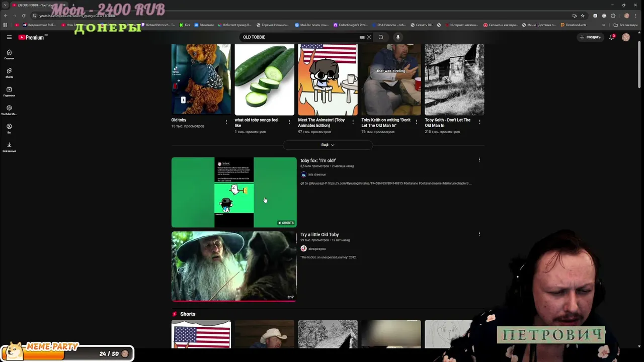The width and height of the screenshot is (644, 362).
Task: Open the Скачать DLL bookmark
Action: pos(422,25)
